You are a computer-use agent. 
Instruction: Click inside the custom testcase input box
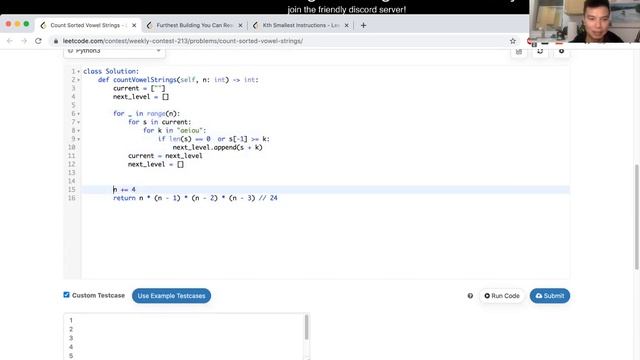click(184, 337)
